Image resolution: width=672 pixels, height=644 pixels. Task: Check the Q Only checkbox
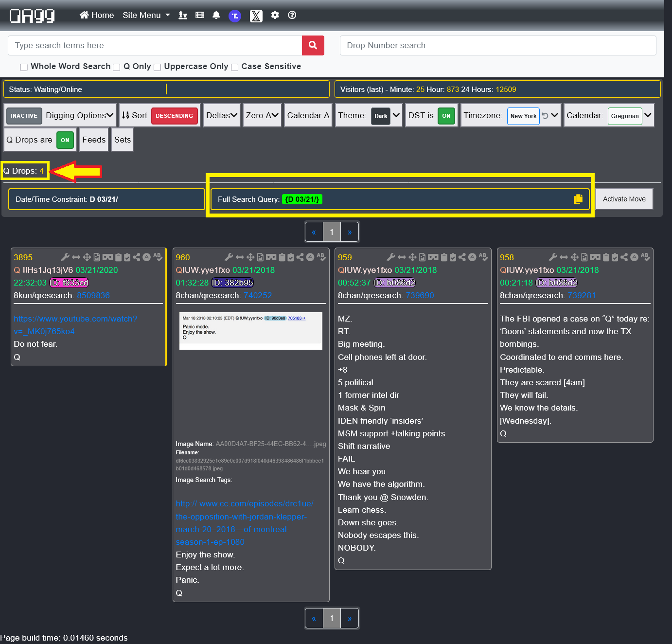[x=117, y=67]
